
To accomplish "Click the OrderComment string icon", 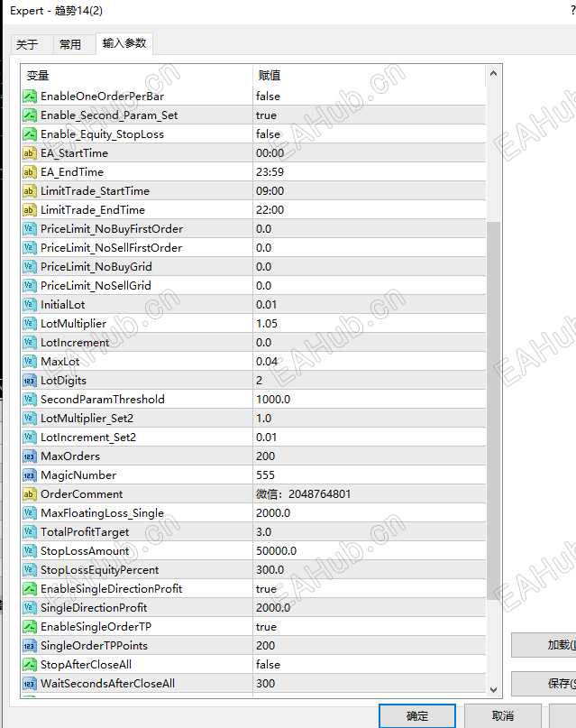I will click(29, 494).
